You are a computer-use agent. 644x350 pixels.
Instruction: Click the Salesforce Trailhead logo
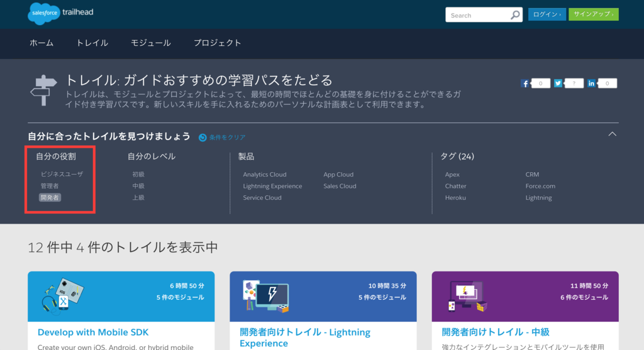point(61,14)
